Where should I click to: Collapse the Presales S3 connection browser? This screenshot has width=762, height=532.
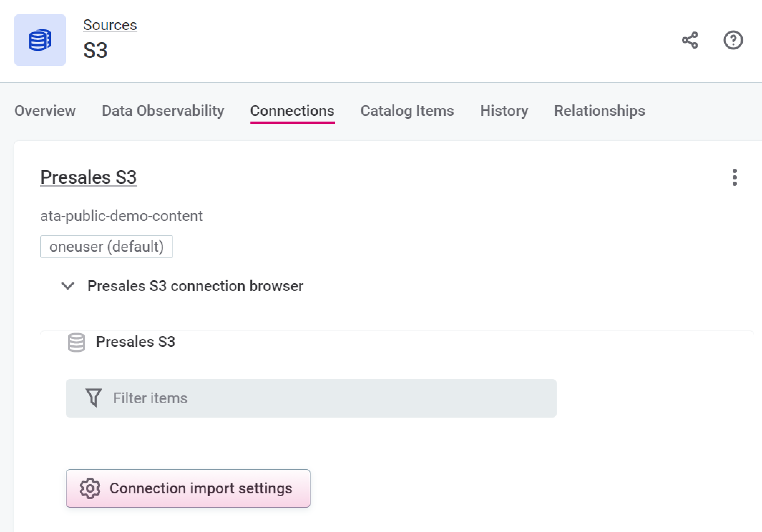click(x=68, y=286)
